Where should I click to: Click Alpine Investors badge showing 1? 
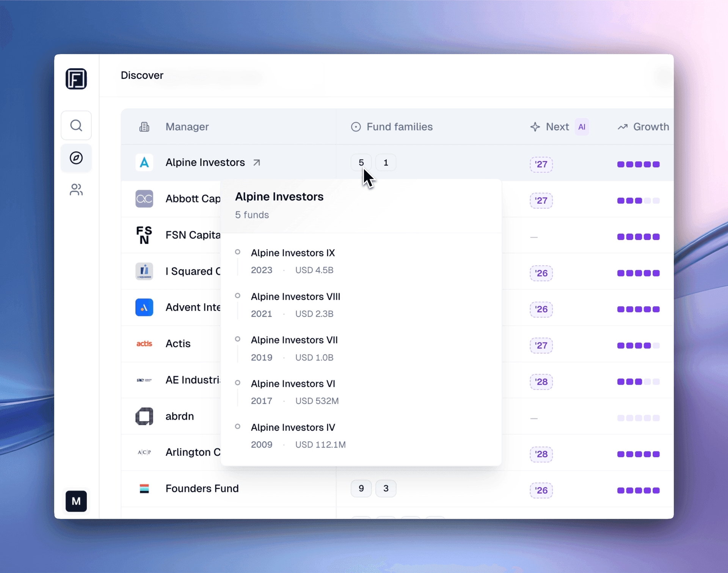386,163
